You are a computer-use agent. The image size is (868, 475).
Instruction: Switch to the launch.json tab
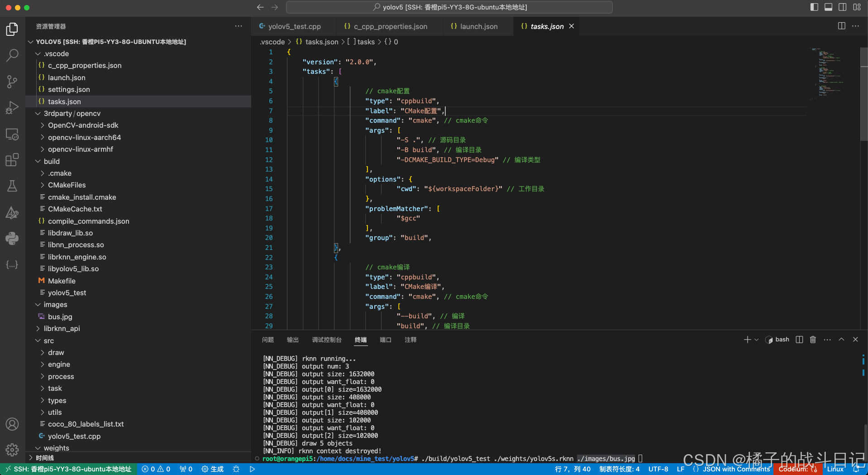tap(478, 26)
